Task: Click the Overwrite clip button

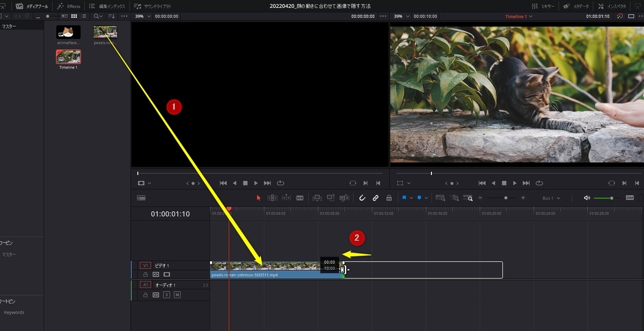Action: click(331, 198)
